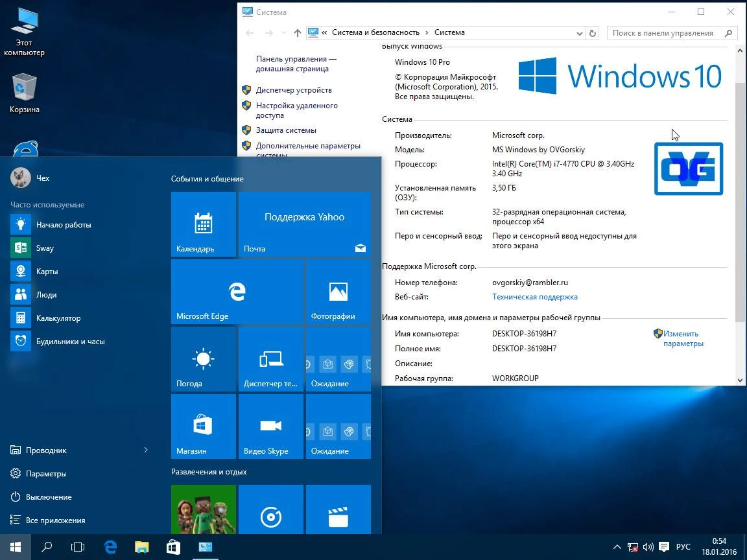747x560 pixels.
Task: Click Техническая поддержка website link
Action: point(534,297)
